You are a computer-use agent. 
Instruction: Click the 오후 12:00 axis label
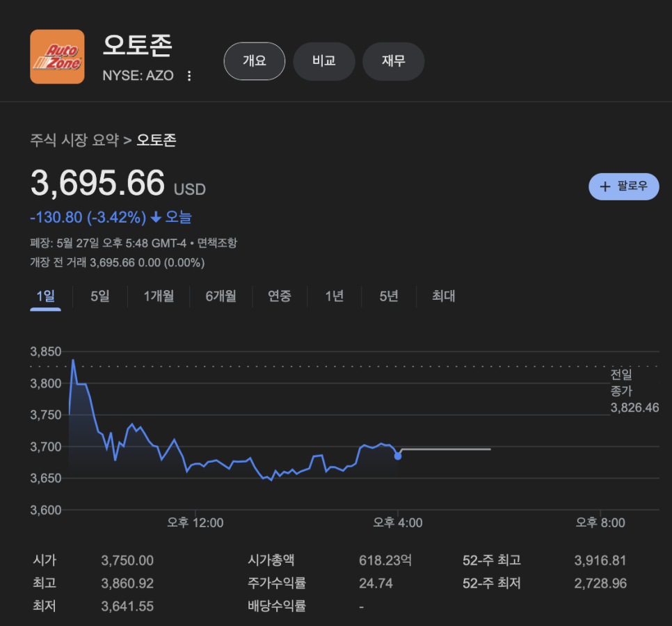(195, 523)
